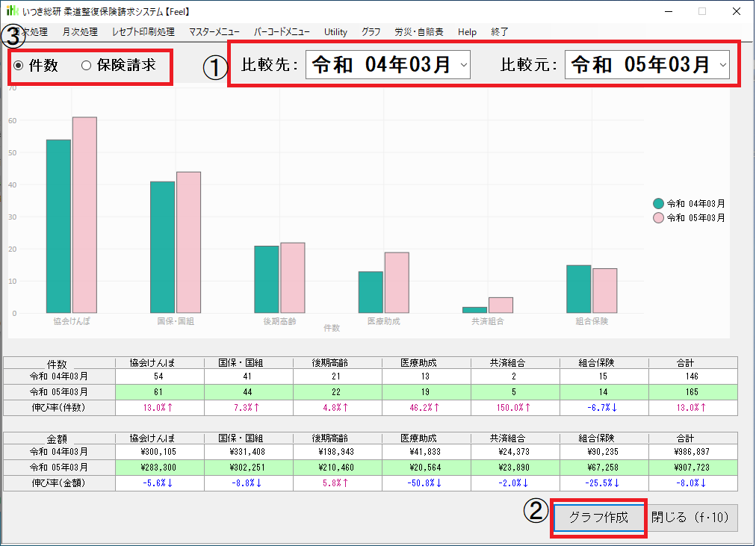Open the 月次処理 menu
The width and height of the screenshot is (756, 546).
[80, 32]
